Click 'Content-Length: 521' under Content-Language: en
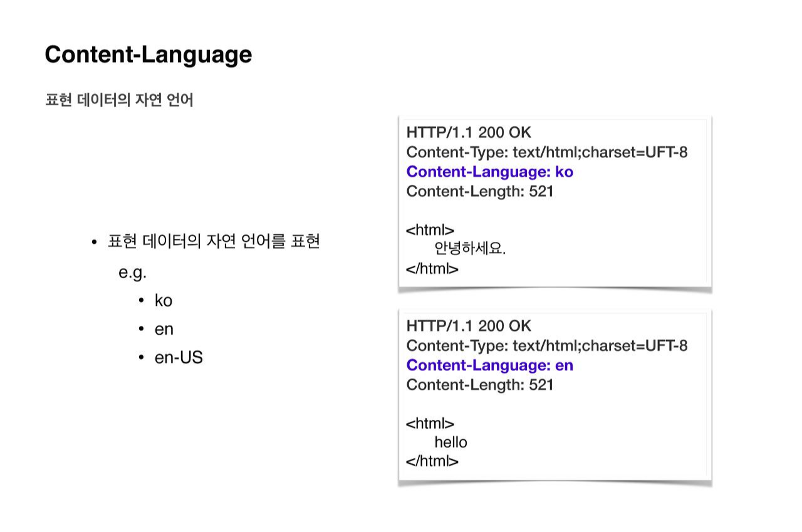This screenshot has width=802, height=532. tap(480, 385)
